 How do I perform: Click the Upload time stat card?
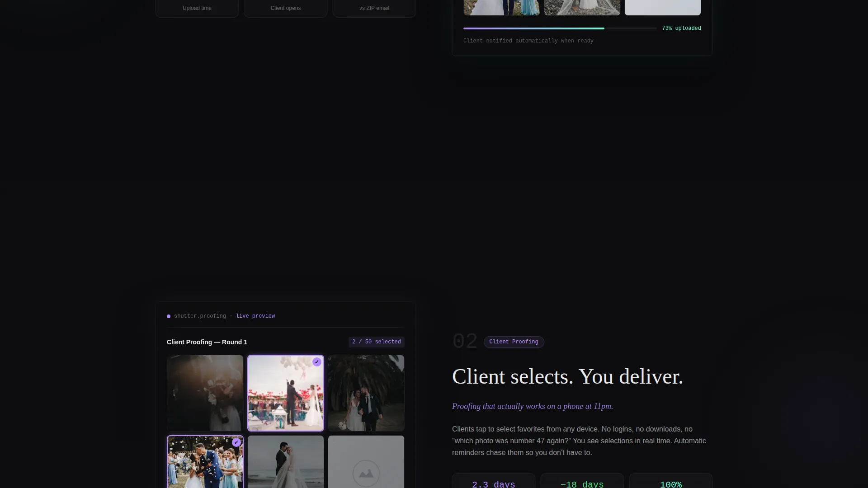197,8
